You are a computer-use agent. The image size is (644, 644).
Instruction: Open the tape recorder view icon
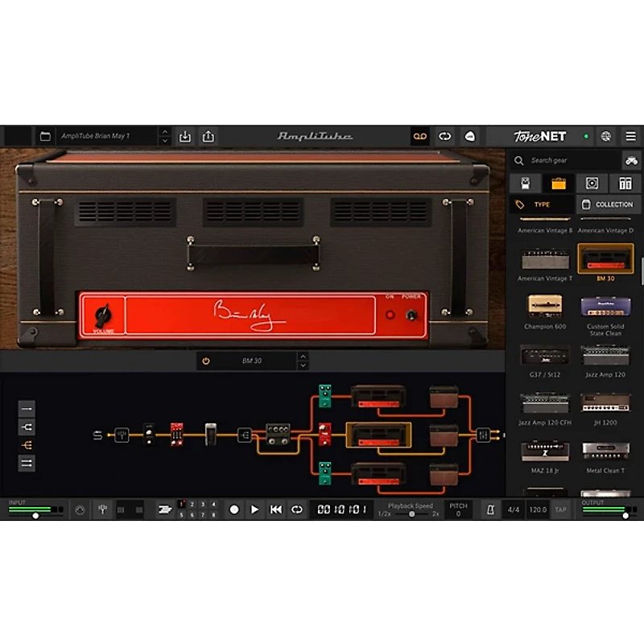click(419, 136)
